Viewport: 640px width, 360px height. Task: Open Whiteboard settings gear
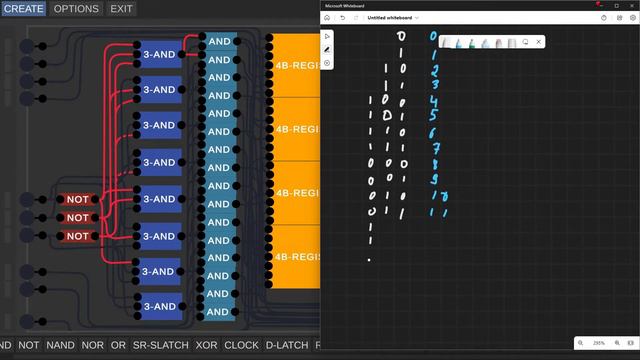633,18
